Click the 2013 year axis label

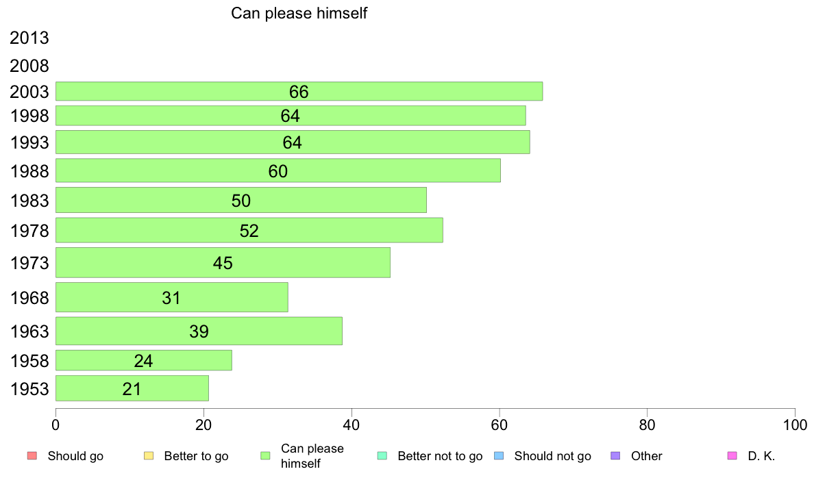click(29, 38)
